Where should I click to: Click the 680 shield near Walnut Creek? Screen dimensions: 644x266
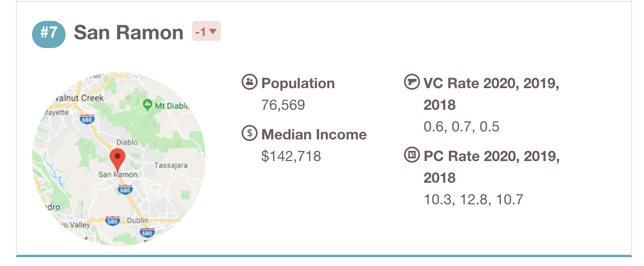(x=87, y=119)
